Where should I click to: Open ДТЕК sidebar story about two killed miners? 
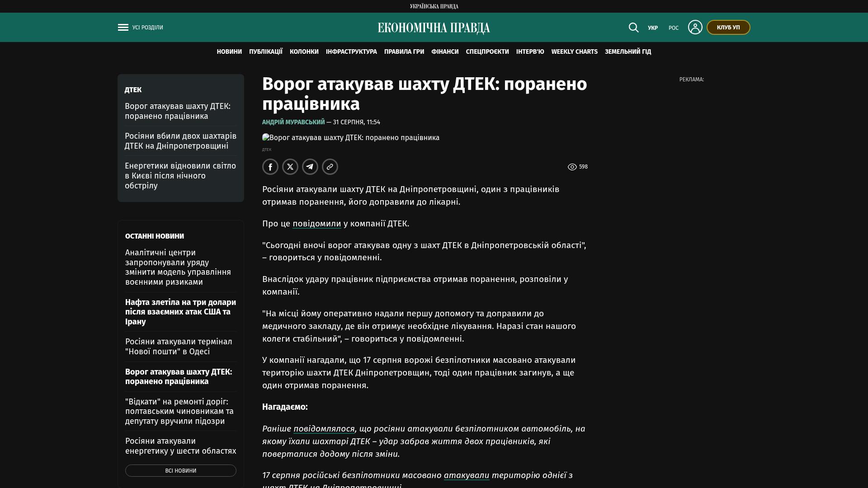(181, 141)
